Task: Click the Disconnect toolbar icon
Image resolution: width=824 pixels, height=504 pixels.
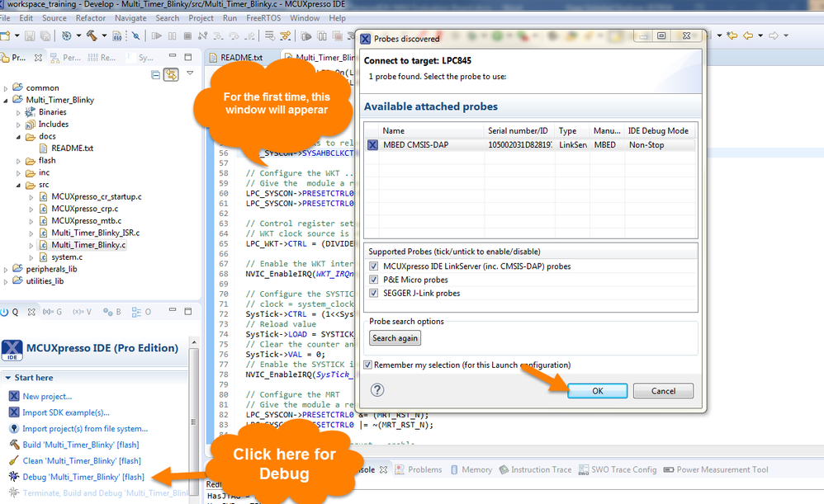Action: click(203, 35)
